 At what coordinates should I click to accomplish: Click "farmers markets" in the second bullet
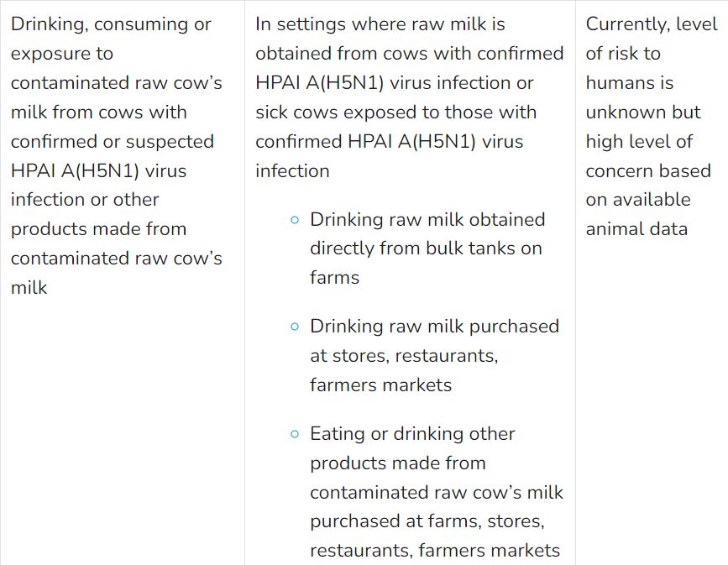point(380,385)
